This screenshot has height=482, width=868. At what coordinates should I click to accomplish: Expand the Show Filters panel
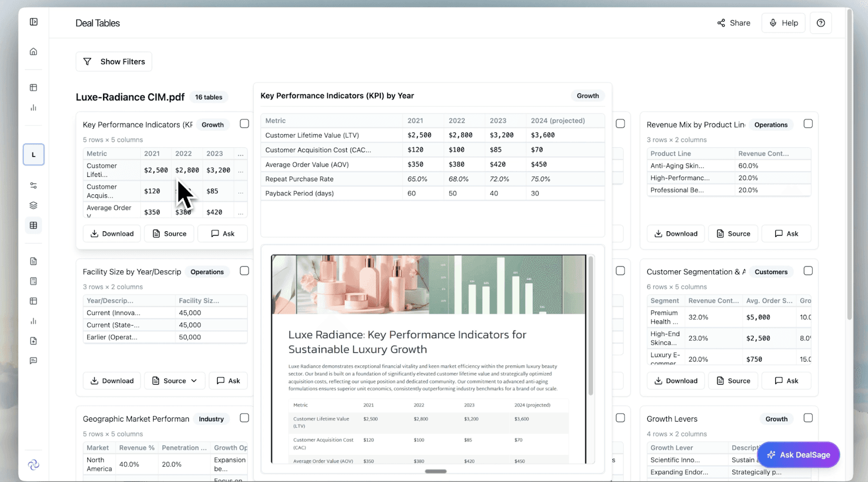click(x=114, y=61)
